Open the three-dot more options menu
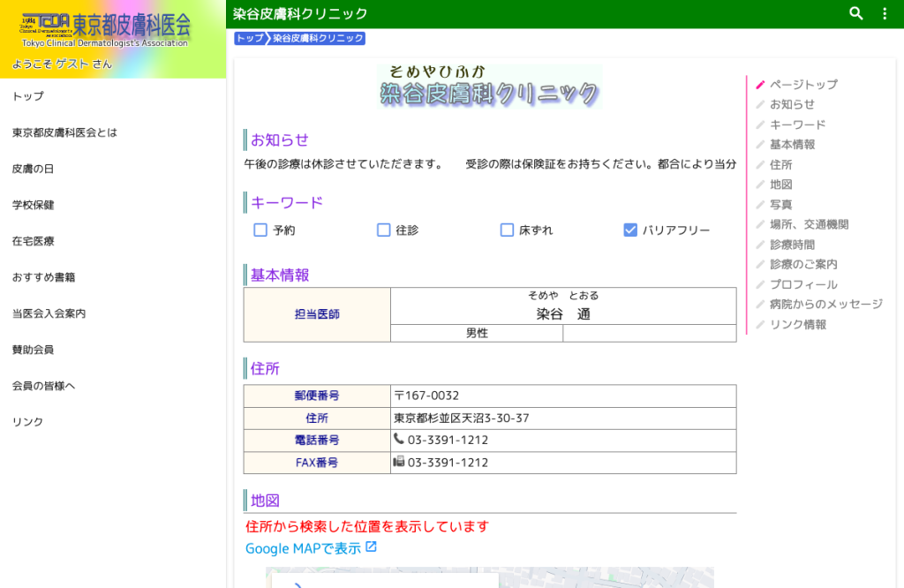The image size is (904, 588). 885,13
